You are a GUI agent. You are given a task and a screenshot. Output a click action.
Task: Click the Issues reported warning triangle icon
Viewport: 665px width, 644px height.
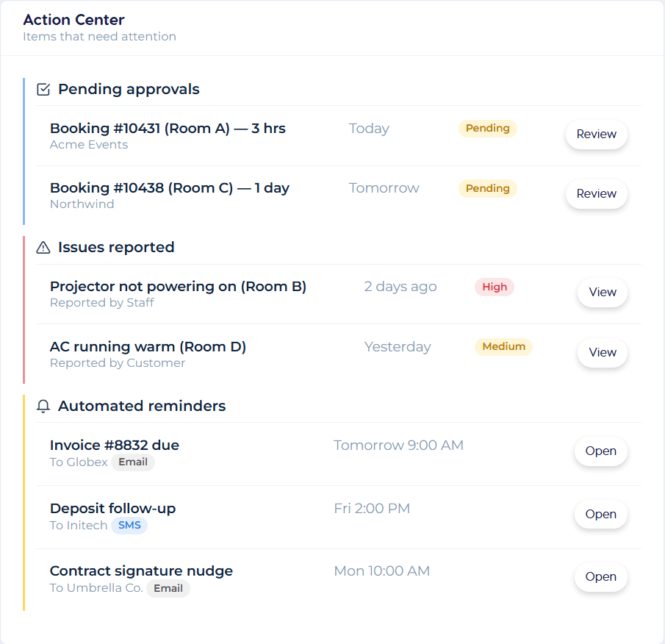pyautogui.click(x=43, y=248)
